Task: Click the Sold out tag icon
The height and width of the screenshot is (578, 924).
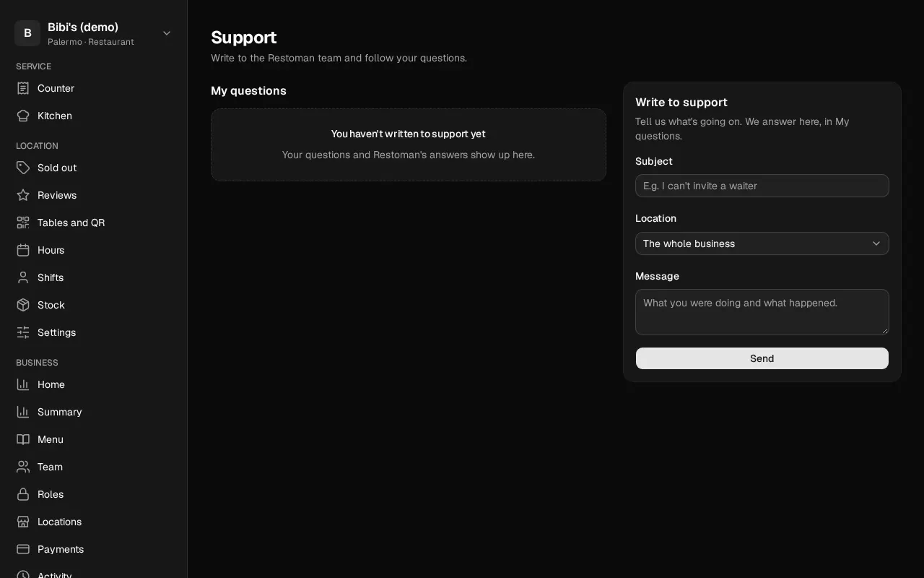Action: [x=23, y=168]
